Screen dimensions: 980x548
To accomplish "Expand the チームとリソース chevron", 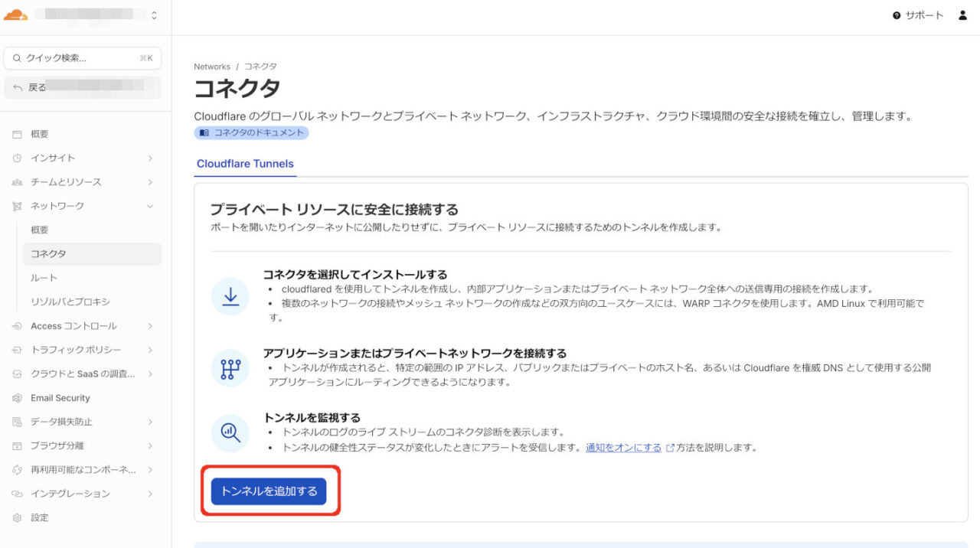I will (x=150, y=182).
